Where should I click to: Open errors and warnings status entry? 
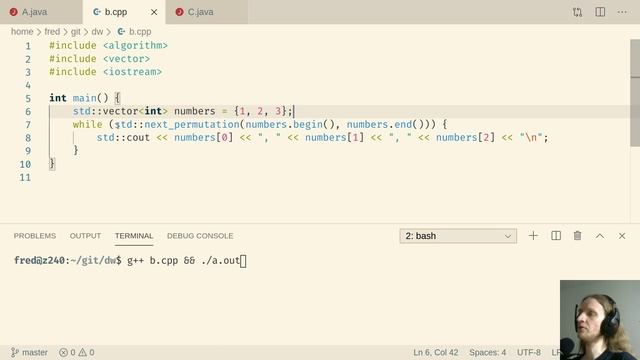(77, 352)
